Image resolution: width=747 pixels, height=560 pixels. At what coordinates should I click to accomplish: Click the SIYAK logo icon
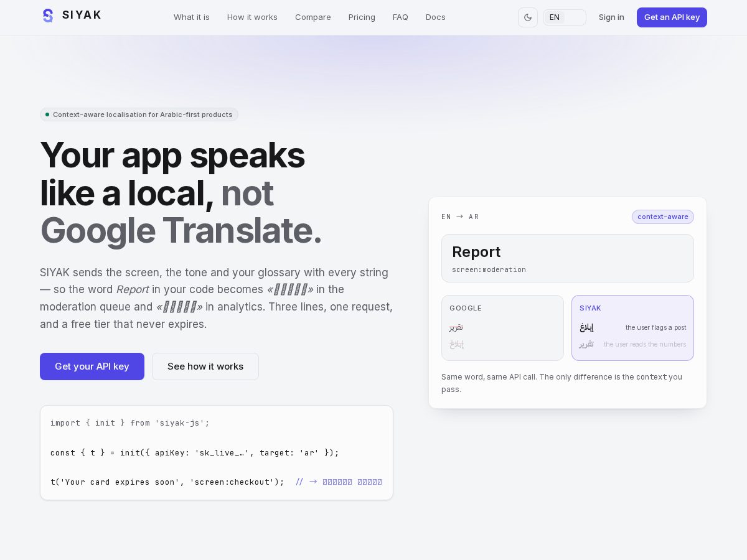tap(48, 16)
